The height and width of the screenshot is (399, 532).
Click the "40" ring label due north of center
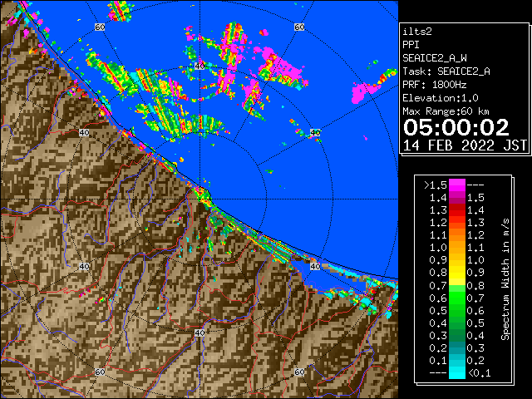coord(199,66)
